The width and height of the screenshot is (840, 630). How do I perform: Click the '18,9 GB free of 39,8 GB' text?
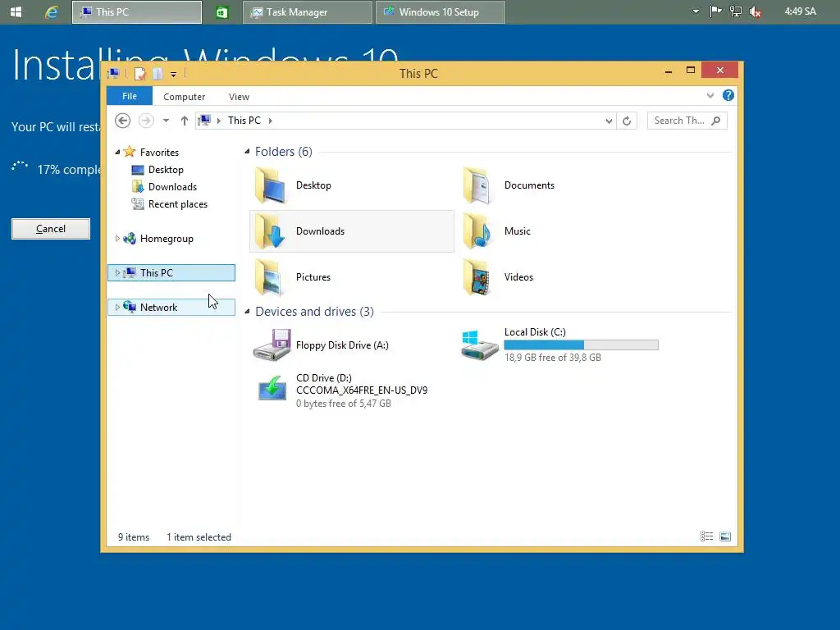coord(552,358)
